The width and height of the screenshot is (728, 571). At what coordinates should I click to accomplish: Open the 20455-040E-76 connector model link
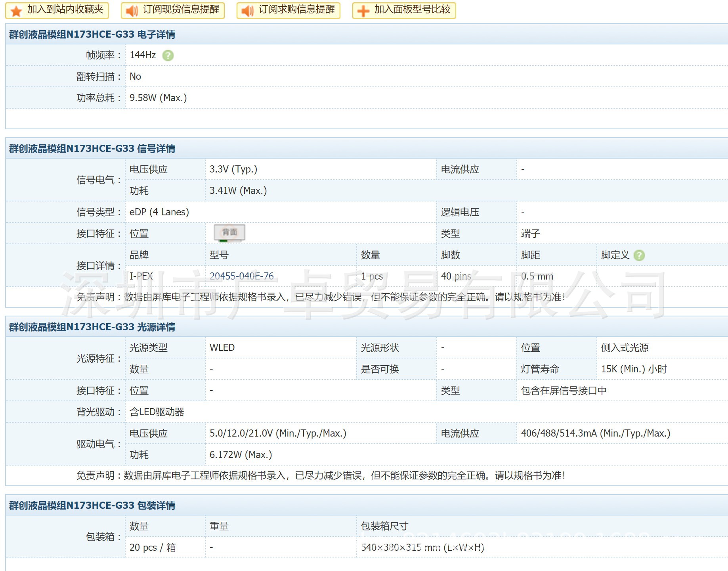pyautogui.click(x=241, y=276)
